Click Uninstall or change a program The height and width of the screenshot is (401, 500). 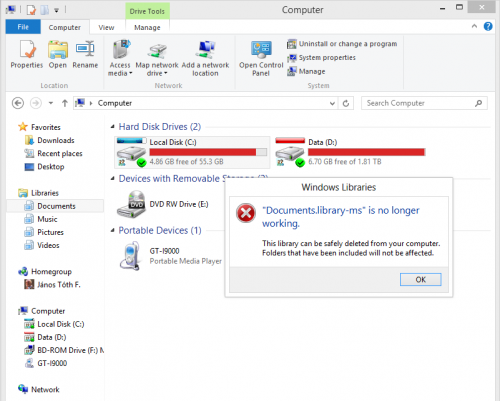pyautogui.click(x=342, y=44)
